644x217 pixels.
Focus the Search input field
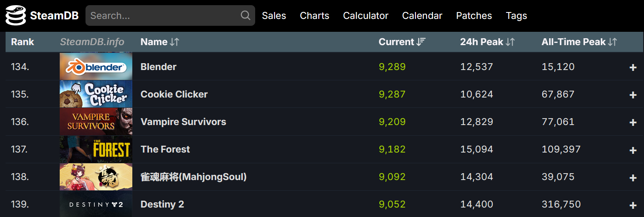click(170, 15)
